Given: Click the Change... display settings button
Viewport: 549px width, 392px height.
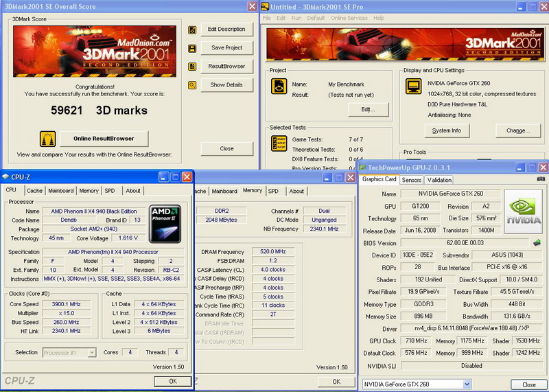Looking at the screenshot, I should [517, 130].
